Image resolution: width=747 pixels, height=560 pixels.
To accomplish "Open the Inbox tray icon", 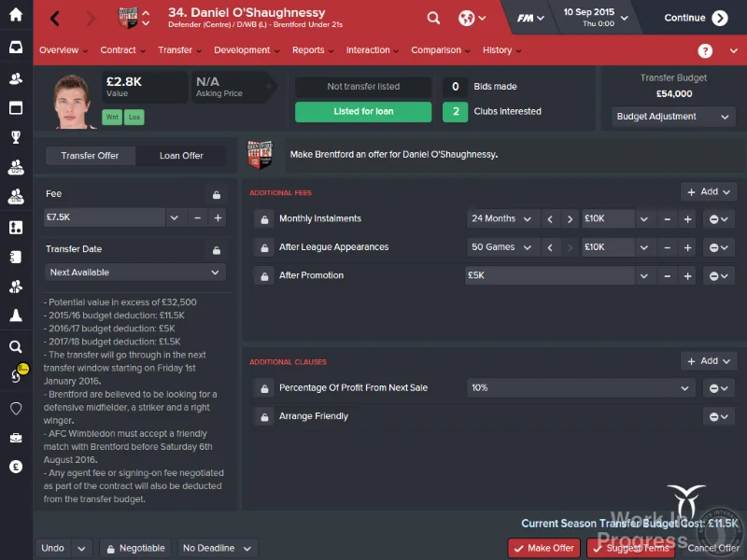I will (x=16, y=47).
